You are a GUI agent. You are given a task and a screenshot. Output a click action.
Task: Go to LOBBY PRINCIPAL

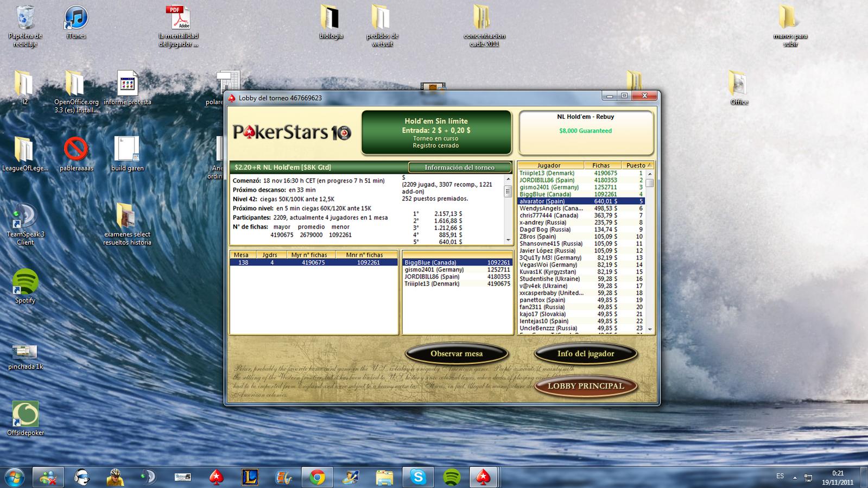click(x=586, y=386)
